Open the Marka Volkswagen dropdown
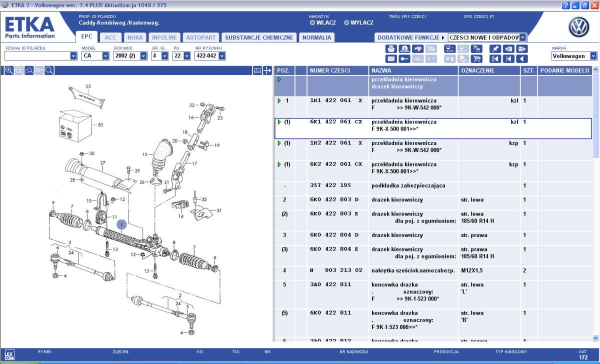The height and width of the screenshot is (364, 600). [x=593, y=56]
